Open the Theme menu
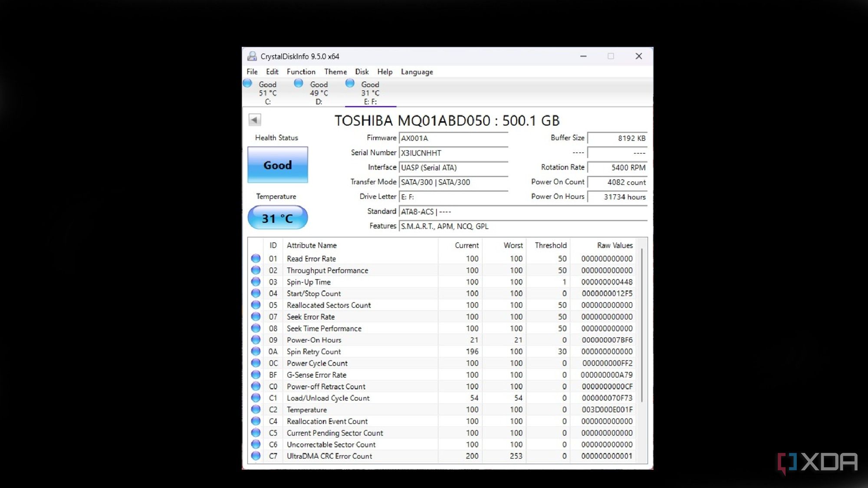This screenshot has height=488, width=868. 335,72
